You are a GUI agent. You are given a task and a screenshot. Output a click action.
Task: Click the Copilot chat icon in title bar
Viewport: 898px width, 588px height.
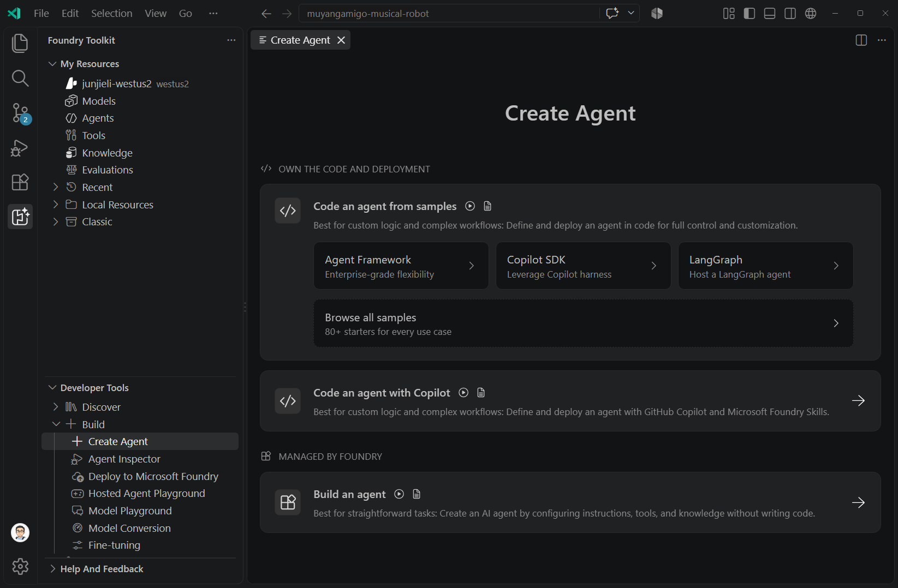coord(612,13)
